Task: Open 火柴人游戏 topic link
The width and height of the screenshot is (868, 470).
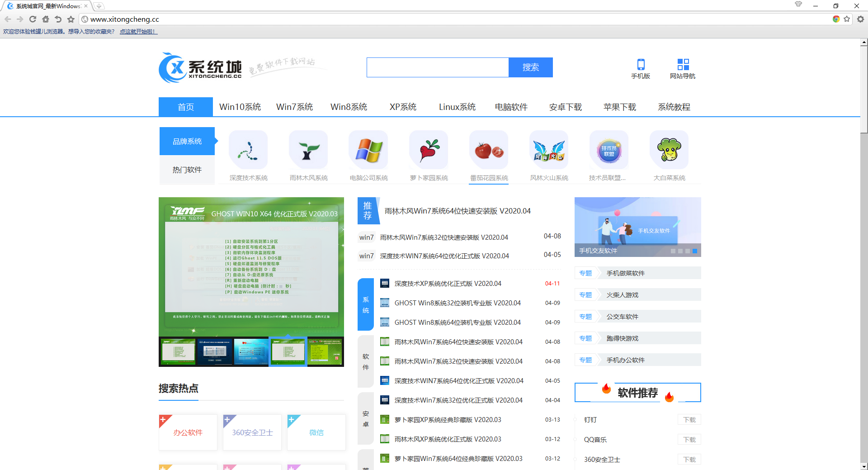Action: [x=623, y=295]
